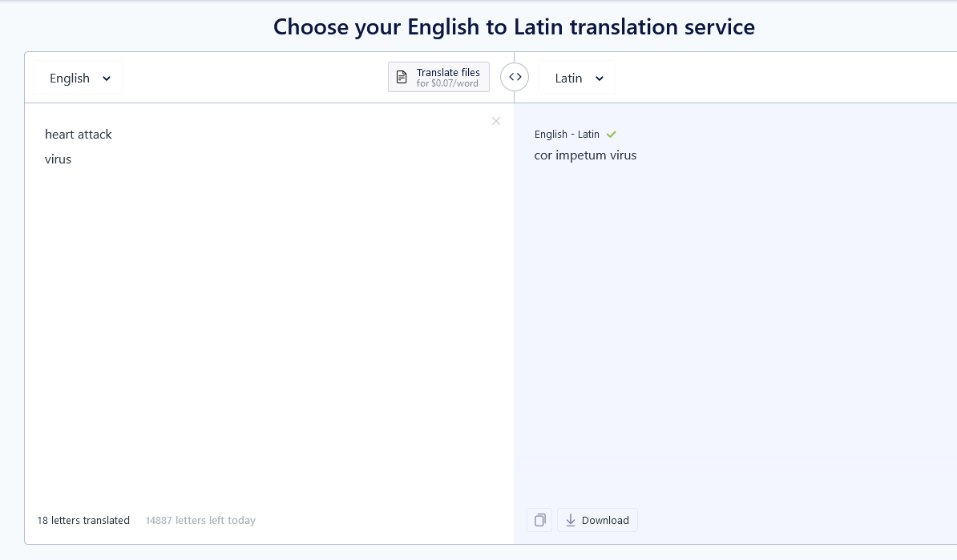Image resolution: width=957 pixels, height=560 pixels.
Task: Click in the source text input area
Action: (x=269, y=305)
